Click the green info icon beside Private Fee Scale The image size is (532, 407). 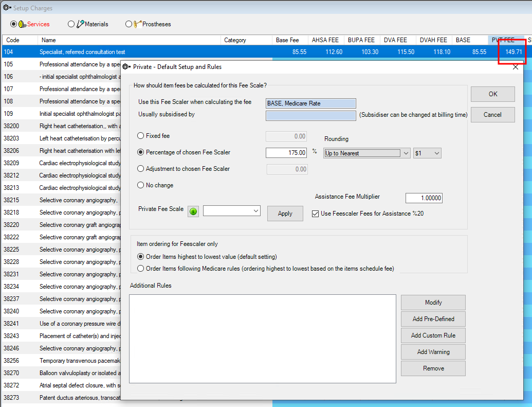[193, 211]
